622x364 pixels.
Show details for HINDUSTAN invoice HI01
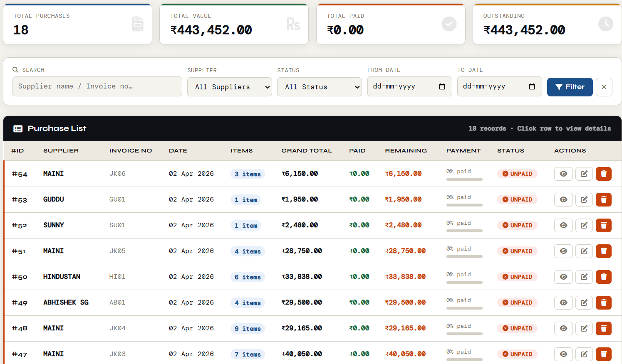click(x=563, y=277)
